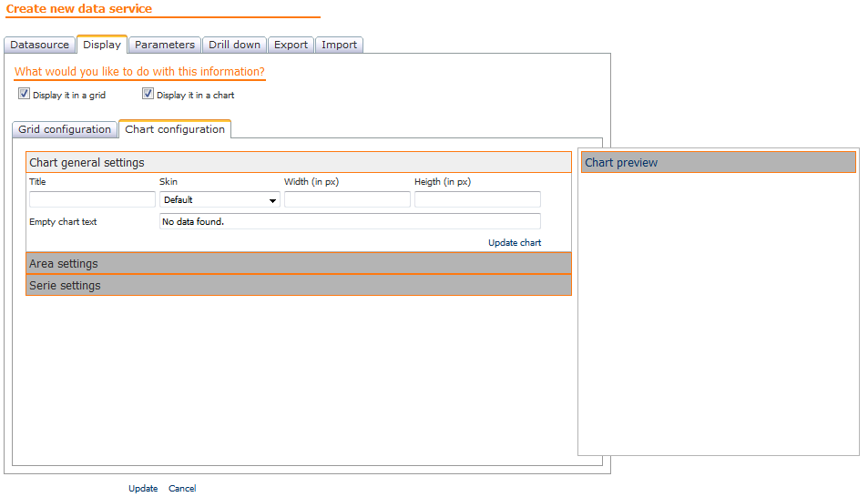Expand the Area settings section
Screen dimensions: 868x497
pyautogui.click(x=299, y=263)
